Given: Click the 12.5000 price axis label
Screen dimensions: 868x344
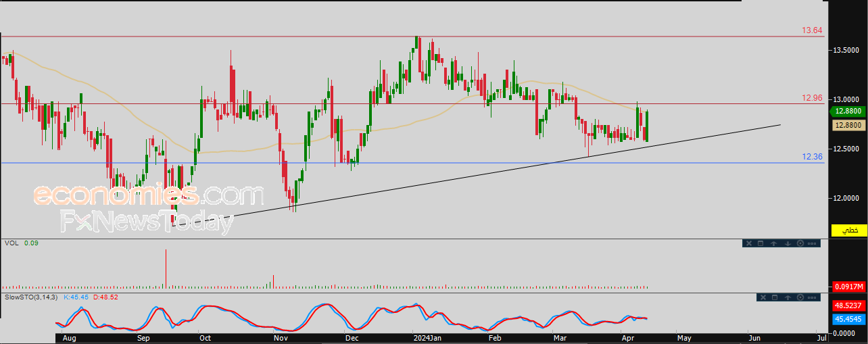Looking at the screenshot, I should [x=847, y=149].
